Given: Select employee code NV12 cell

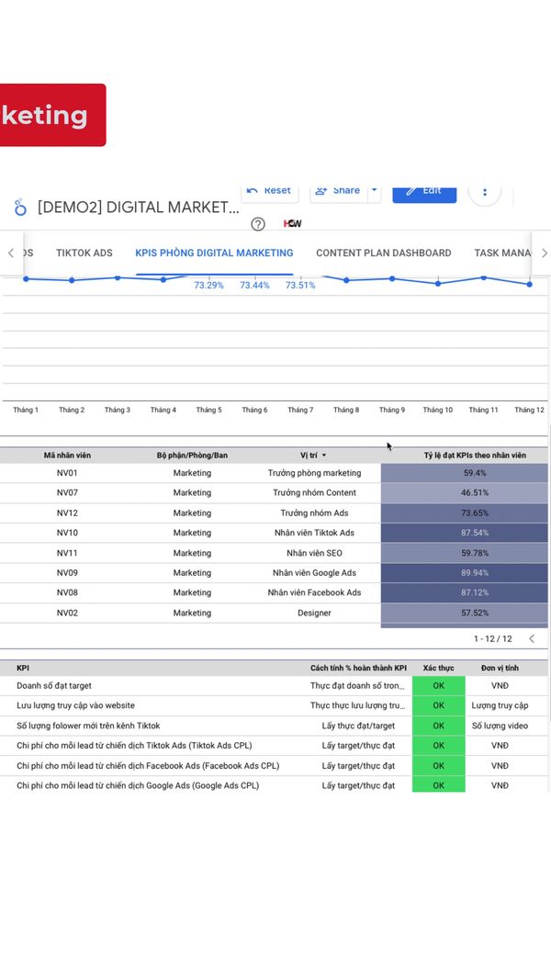Looking at the screenshot, I should tap(67, 513).
